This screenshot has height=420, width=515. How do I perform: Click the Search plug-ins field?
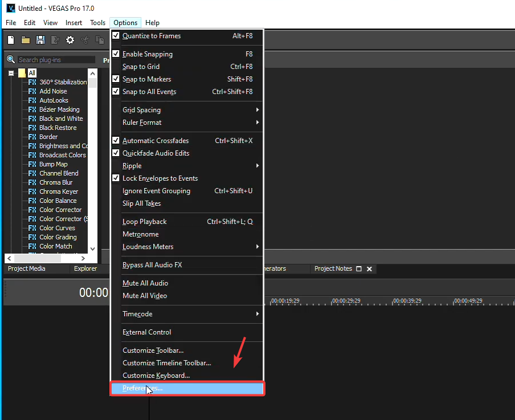(x=56, y=59)
